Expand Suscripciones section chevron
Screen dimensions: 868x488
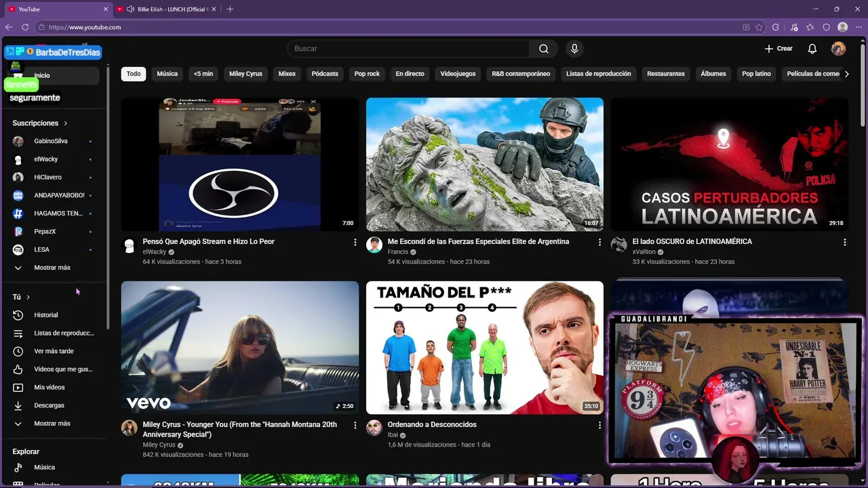coord(66,123)
